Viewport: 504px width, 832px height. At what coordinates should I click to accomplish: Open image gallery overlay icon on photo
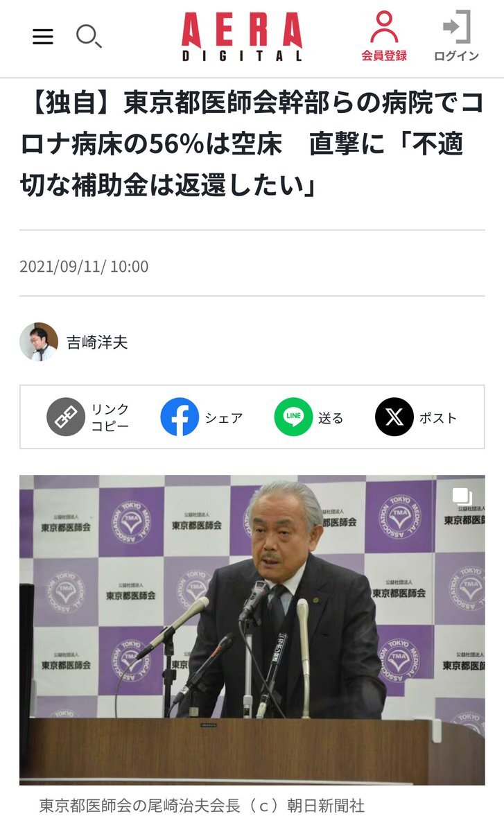pos(462,496)
